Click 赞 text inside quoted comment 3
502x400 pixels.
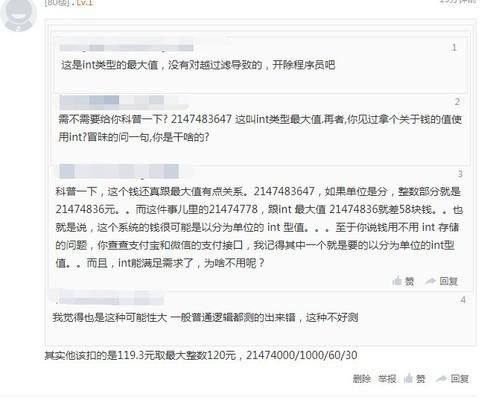click(x=410, y=281)
